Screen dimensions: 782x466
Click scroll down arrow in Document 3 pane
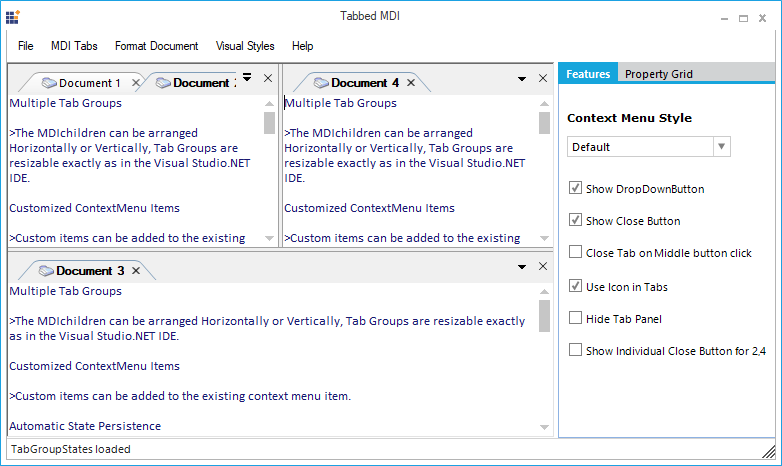(x=544, y=427)
